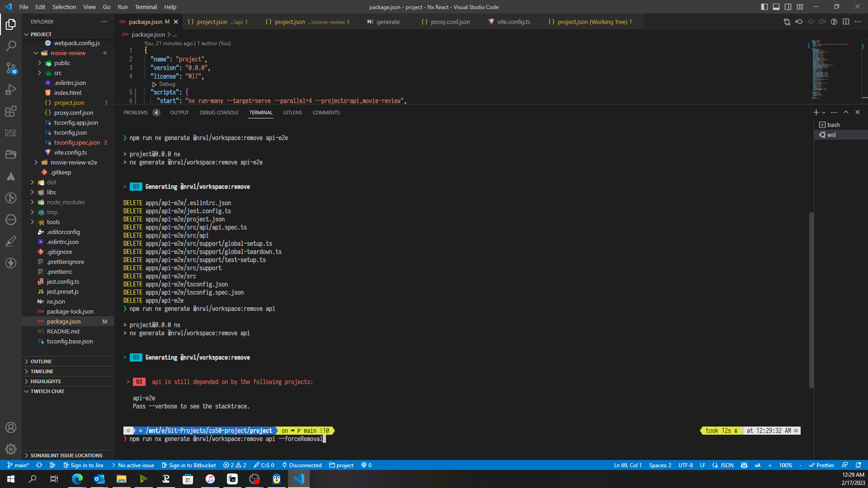This screenshot has height=488, width=868.
Task: Select the Run and Debug icon
Action: coord(11,89)
